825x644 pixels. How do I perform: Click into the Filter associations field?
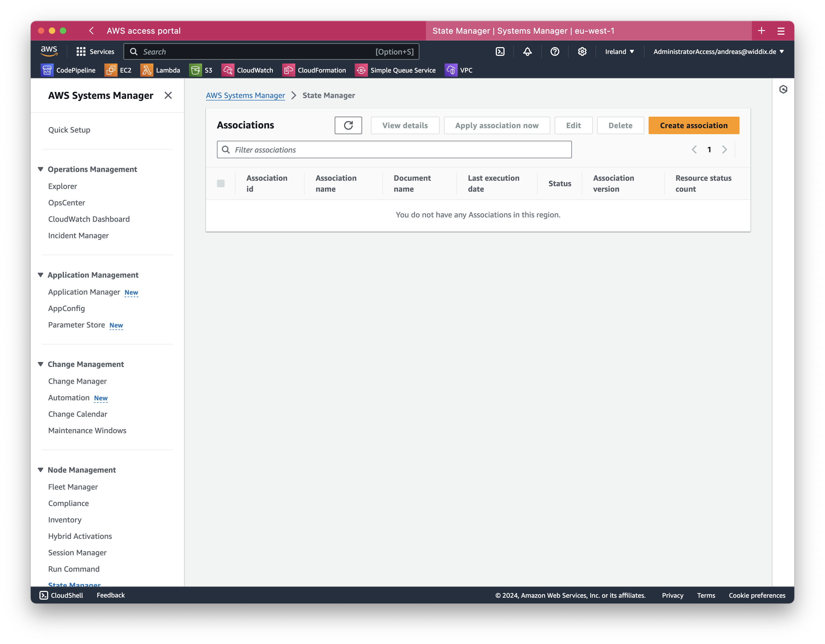click(x=394, y=150)
